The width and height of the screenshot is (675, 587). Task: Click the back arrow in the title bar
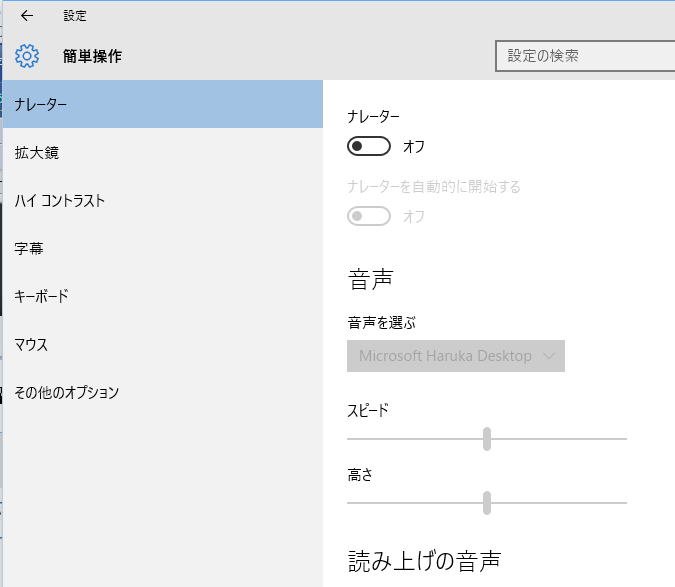tap(27, 16)
